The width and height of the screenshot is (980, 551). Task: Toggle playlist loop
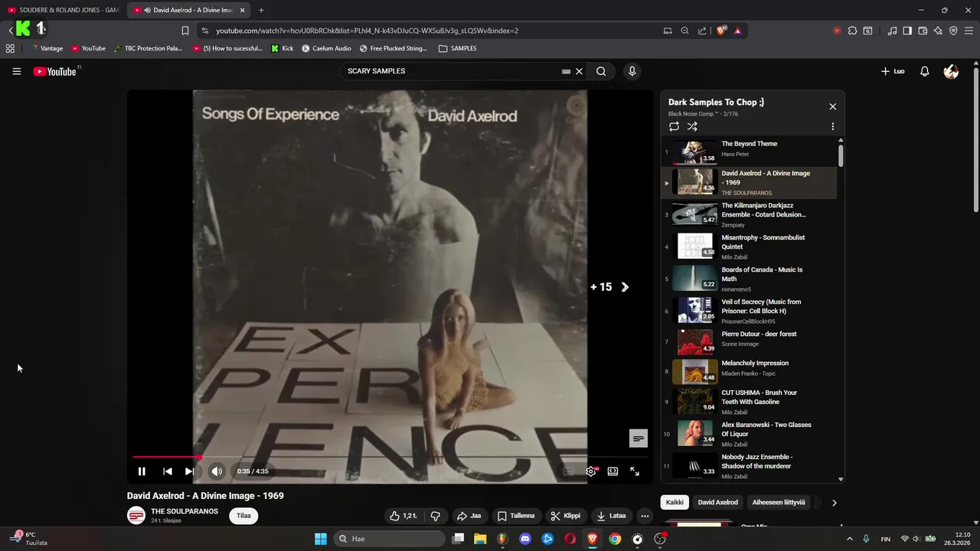(x=674, y=126)
